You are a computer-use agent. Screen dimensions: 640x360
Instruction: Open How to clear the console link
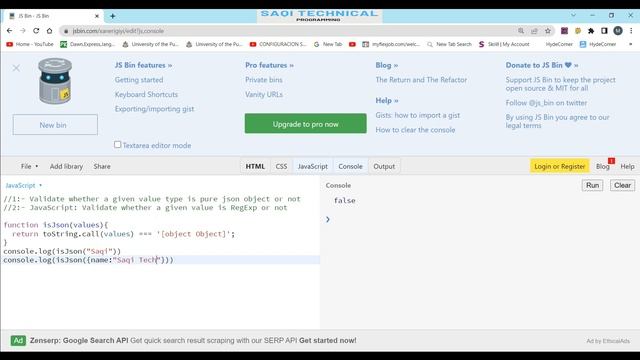coord(415,130)
